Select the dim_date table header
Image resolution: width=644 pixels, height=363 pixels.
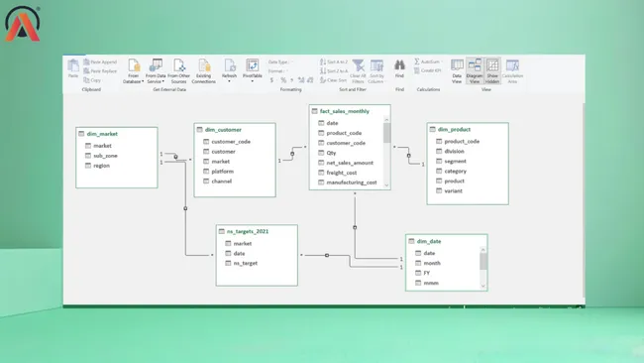coord(447,241)
